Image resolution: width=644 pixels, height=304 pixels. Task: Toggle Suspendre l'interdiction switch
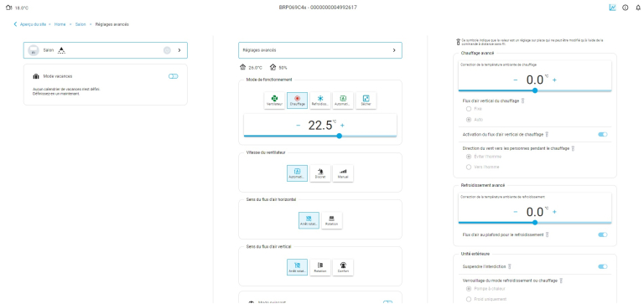point(603,266)
